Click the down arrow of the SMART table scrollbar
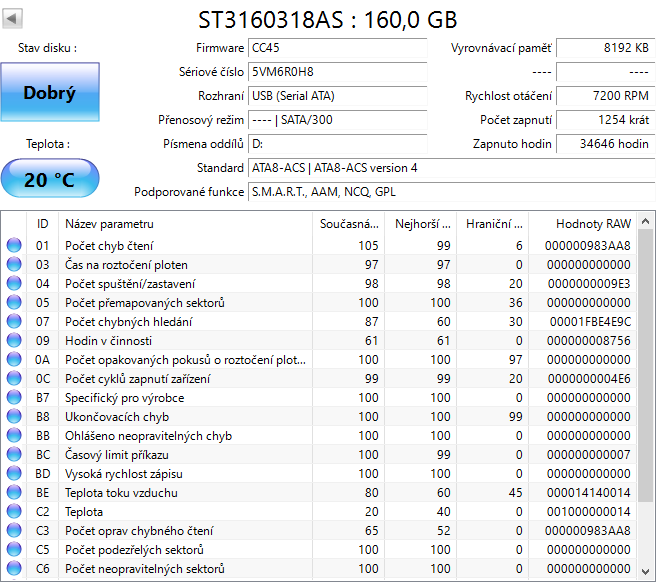 point(645,571)
